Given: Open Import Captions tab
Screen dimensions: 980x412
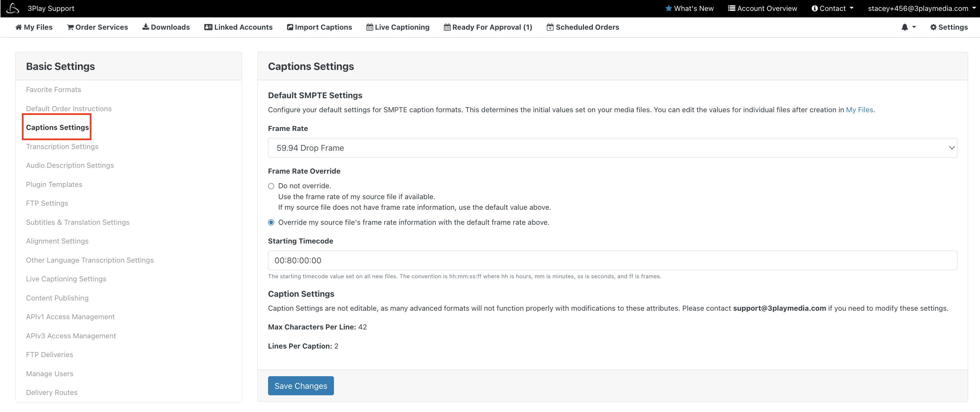Looking at the screenshot, I should coord(319,27).
